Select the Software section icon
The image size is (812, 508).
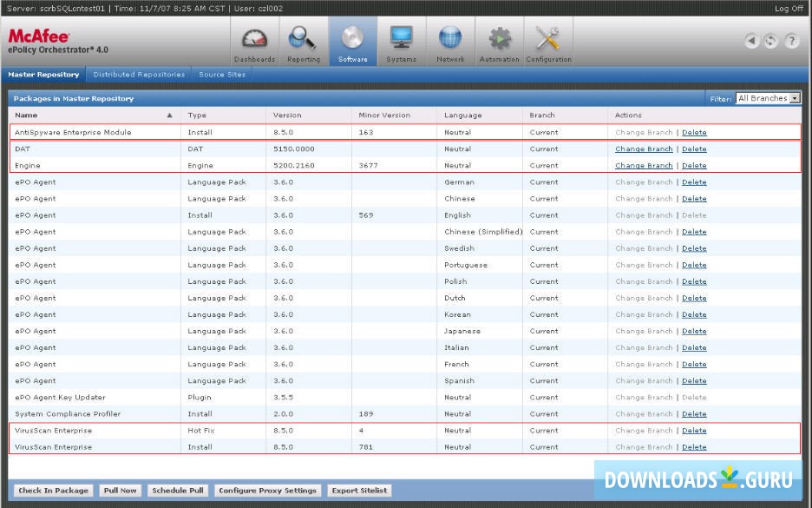(x=353, y=42)
